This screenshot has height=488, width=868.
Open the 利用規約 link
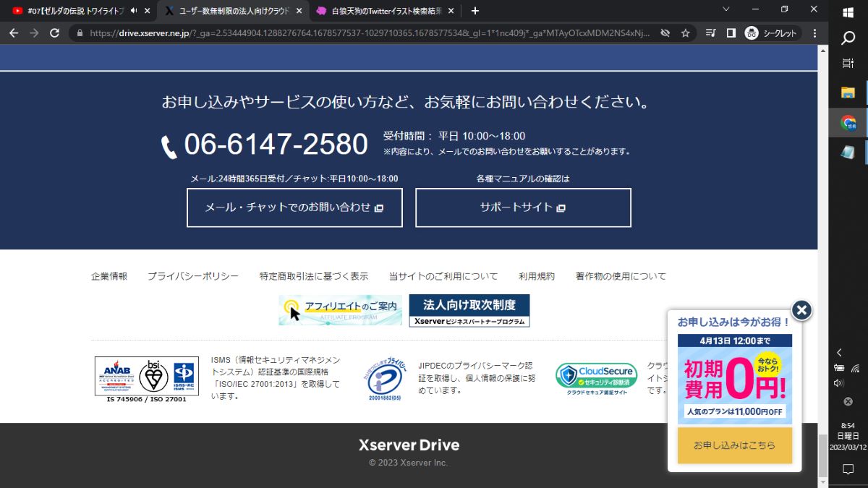click(x=537, y=276)
